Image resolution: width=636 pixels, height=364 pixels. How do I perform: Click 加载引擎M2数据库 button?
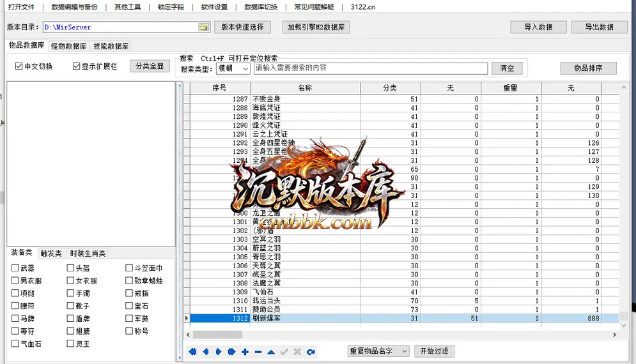316,27
